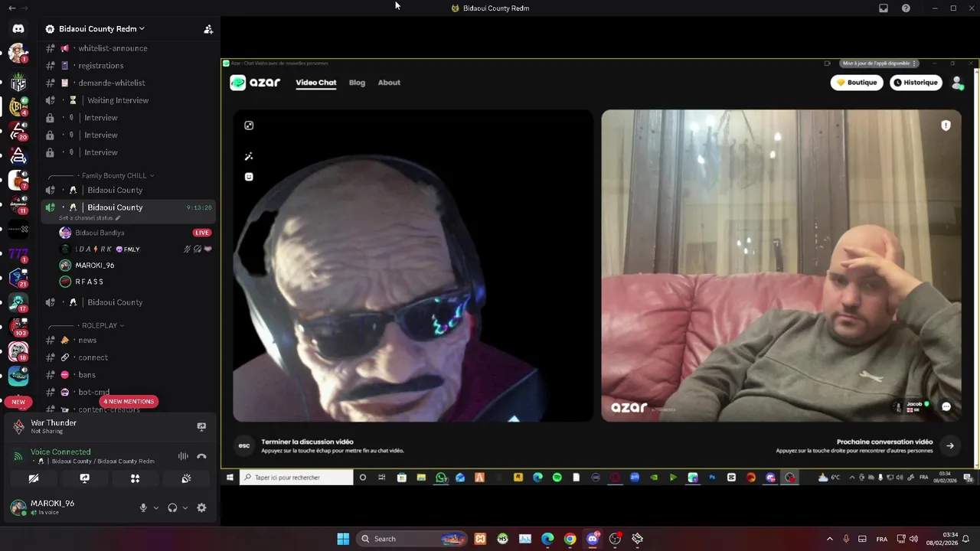Screen dimensions: 980x551
Task: Open the Azar Blog tab
Action: coord(357,83)
